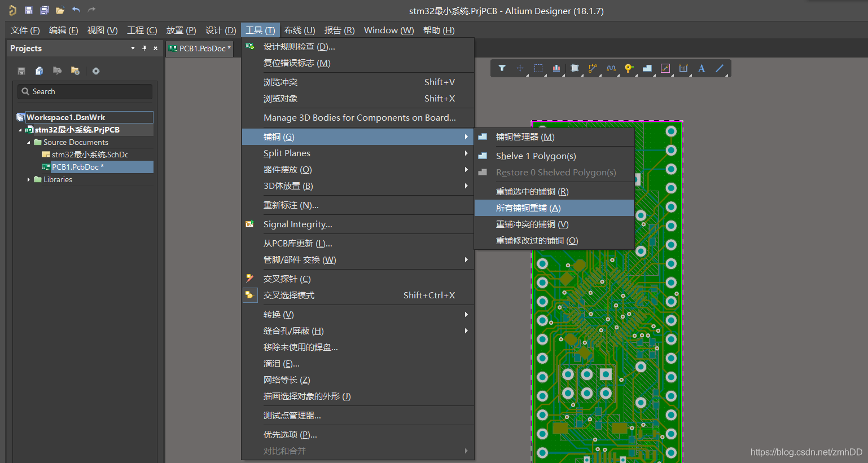The image size is (868, 463).
Task: Select the Place Text String tool
Action: pos(701,68)
